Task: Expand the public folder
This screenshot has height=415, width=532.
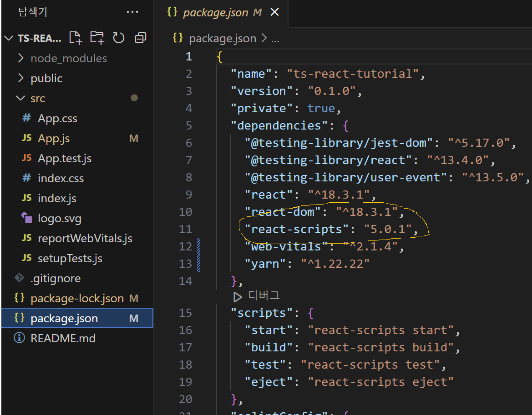Action: pyautogui.click(x=76, y=78)
